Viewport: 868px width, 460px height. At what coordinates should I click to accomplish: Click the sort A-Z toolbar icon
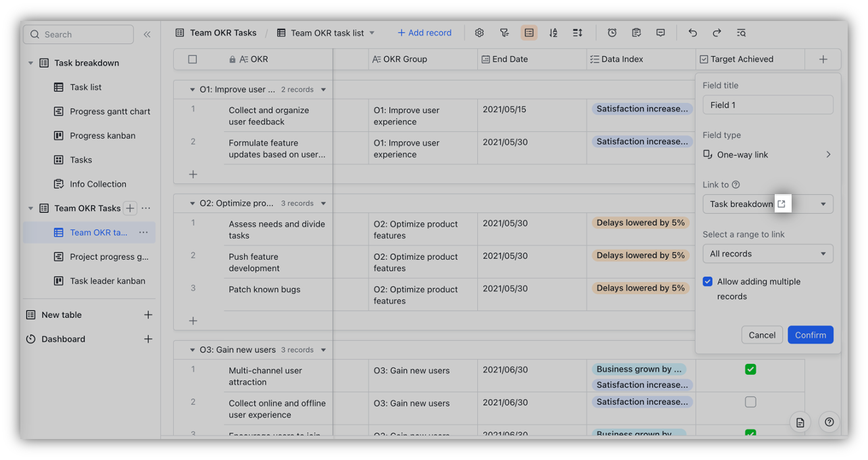pos(553,32)
